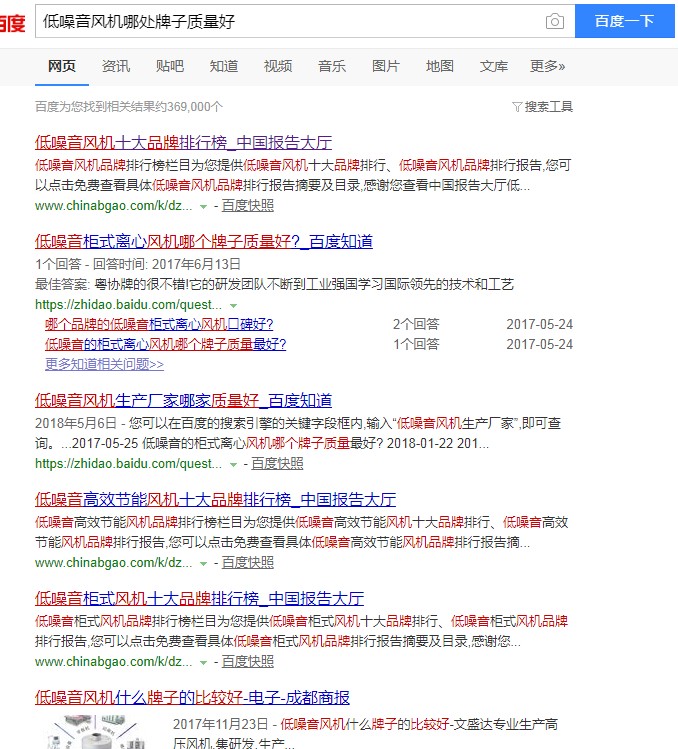Open result 低噪音风机十大品牌排行榜_中国报告大厅

(183, 142)
